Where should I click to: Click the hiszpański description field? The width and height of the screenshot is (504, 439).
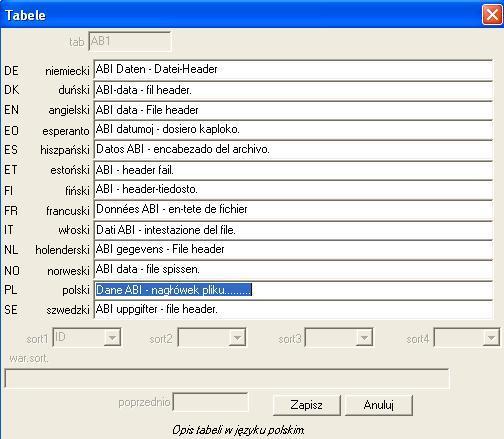click(293, 150)
